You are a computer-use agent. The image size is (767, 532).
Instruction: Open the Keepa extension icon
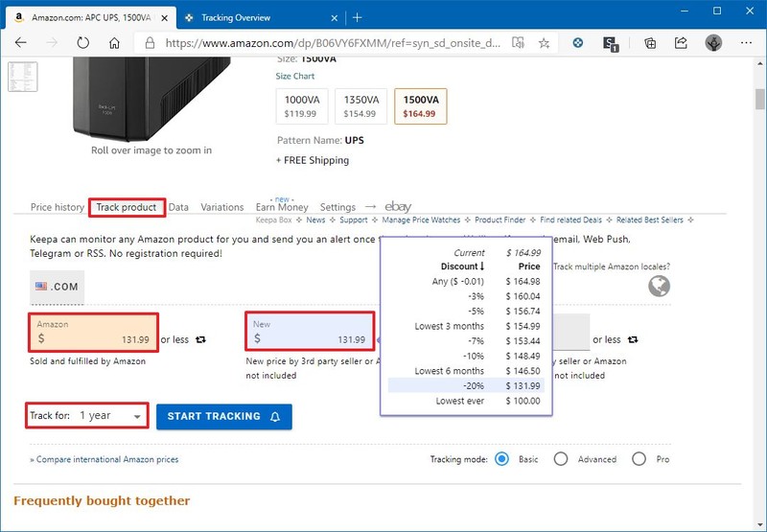pyautogui.click(x=578, y=43)
